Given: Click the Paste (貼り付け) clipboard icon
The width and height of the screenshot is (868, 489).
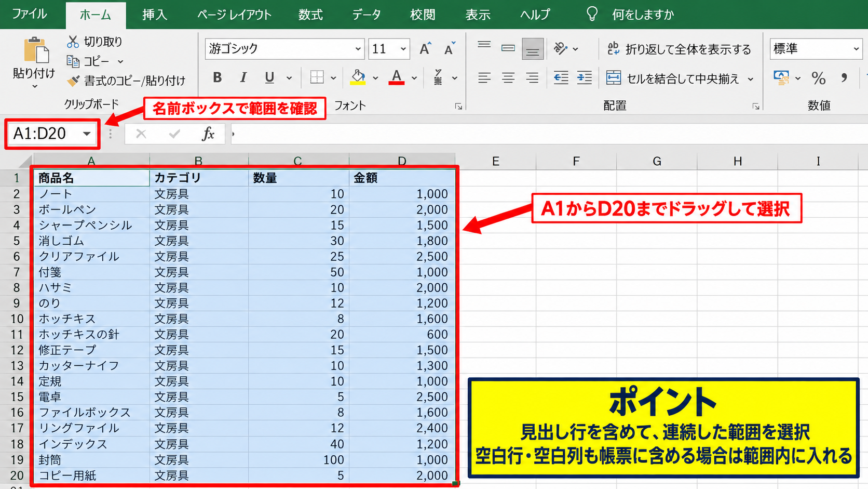Looking at the screenshot, I should pos(36,51).
